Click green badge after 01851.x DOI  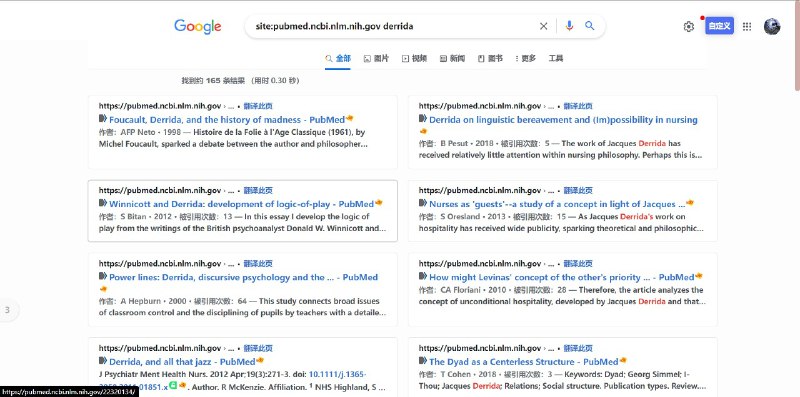click(173, 386)
